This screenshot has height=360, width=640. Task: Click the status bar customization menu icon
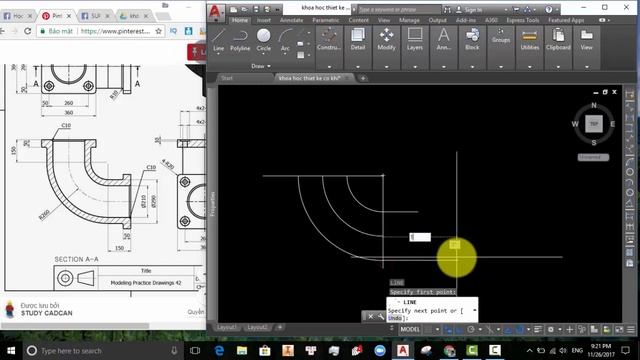pyautogui.click(x=631, y=329)
